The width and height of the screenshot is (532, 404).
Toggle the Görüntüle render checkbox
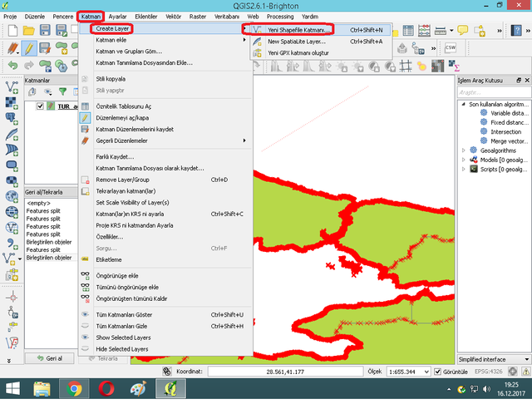(438, 372)
